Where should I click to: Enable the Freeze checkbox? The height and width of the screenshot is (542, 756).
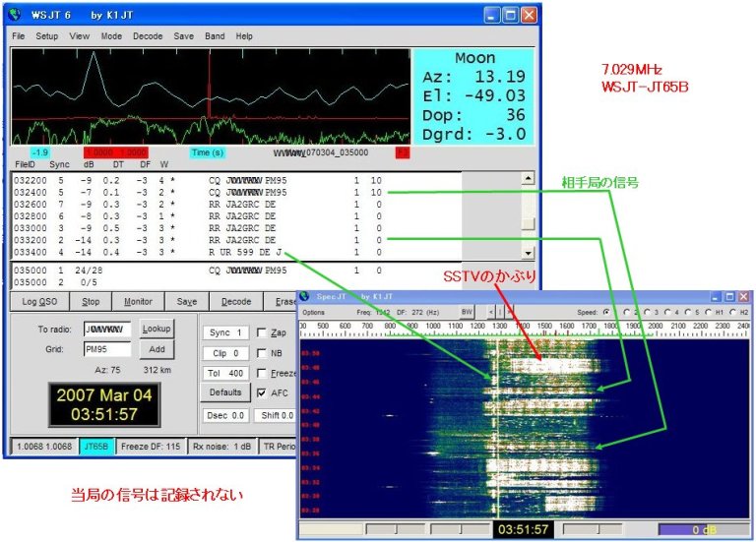261,374
